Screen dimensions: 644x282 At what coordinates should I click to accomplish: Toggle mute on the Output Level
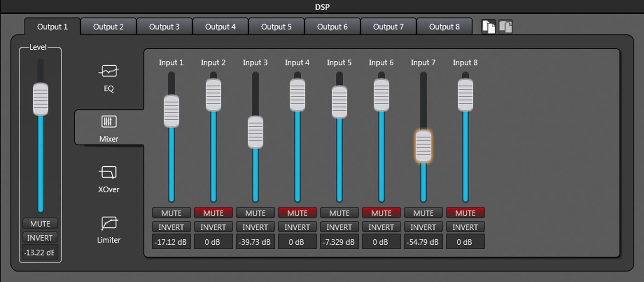[x=40, y=223]
